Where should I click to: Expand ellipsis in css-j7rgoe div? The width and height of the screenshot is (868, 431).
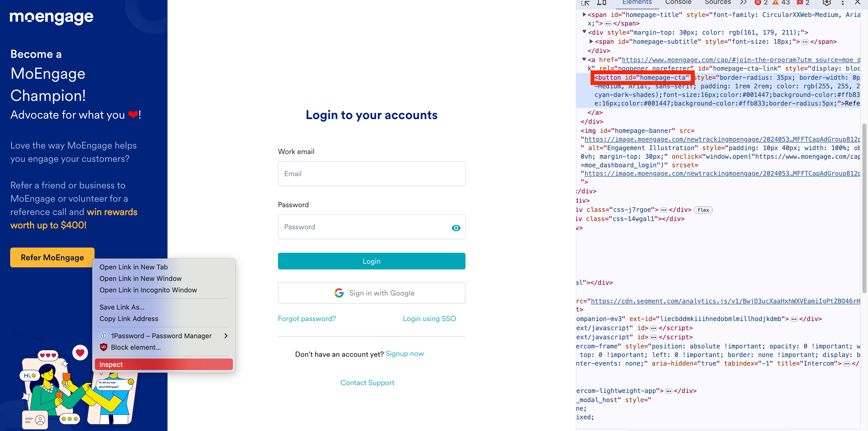tap(664, 210)
